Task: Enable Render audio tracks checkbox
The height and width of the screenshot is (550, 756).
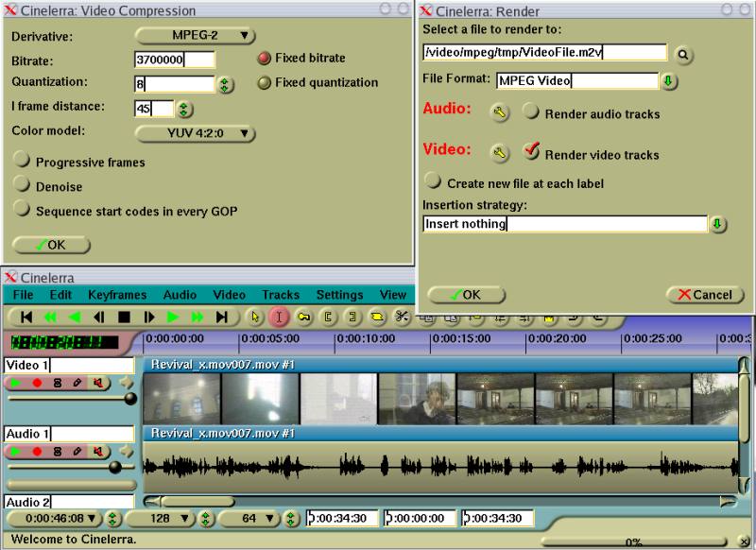Action: [531, 112]
